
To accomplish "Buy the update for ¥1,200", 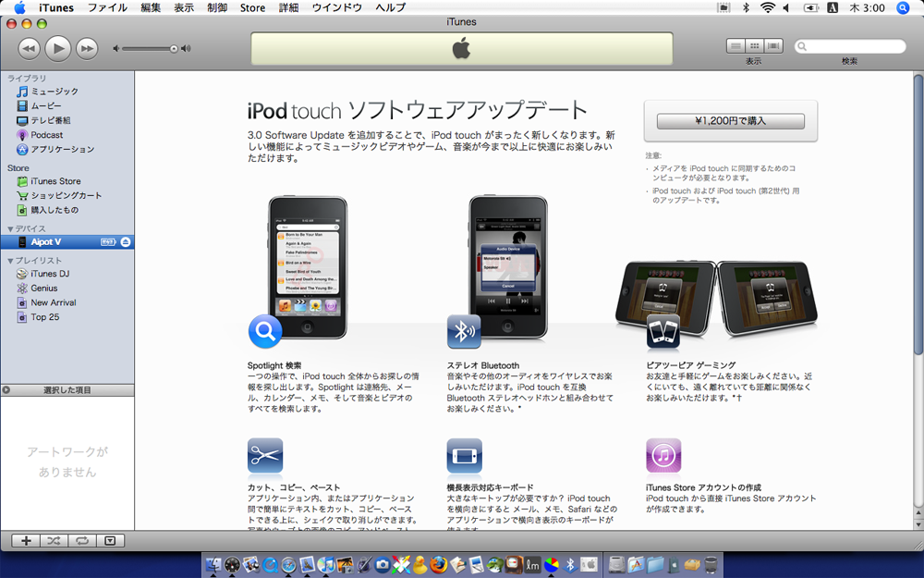I will point(731,121).
